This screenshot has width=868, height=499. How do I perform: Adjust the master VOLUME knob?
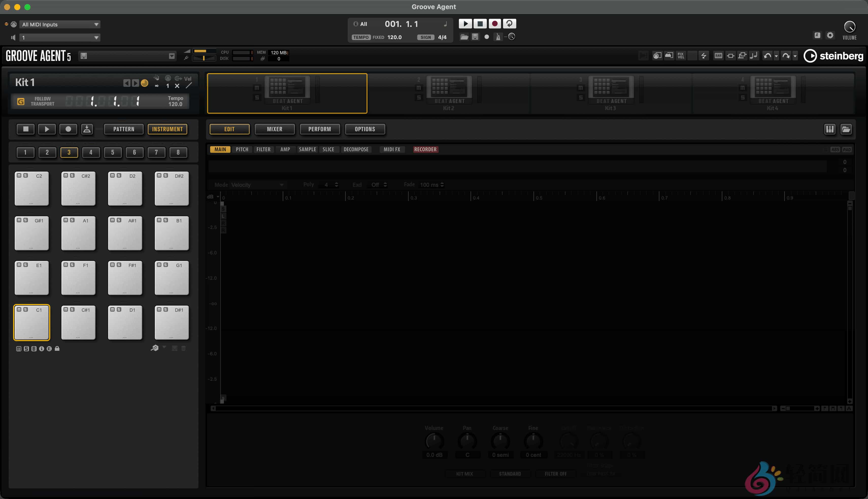(849, 27)
